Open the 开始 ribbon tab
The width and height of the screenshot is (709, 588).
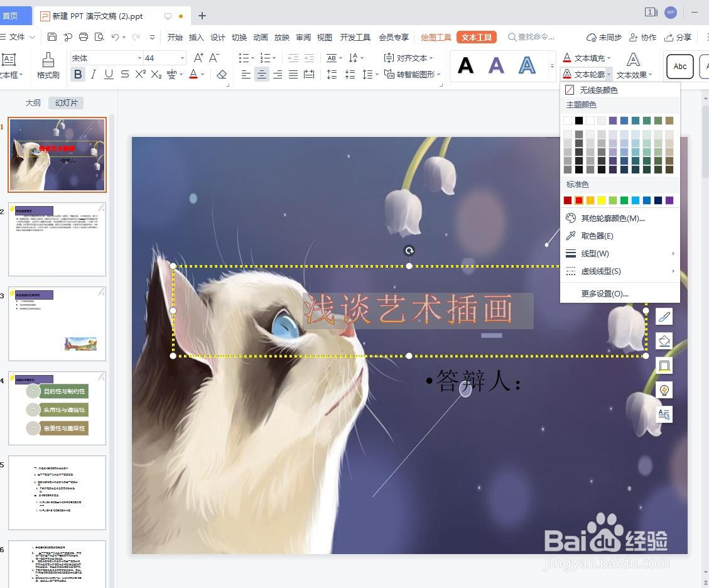175,37
